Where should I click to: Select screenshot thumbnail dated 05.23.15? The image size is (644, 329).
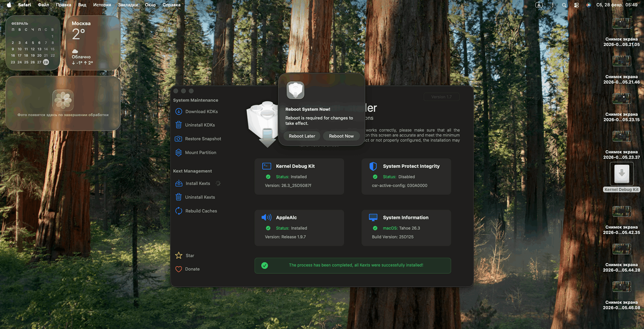pyautogui.click(x=622, y=98)
